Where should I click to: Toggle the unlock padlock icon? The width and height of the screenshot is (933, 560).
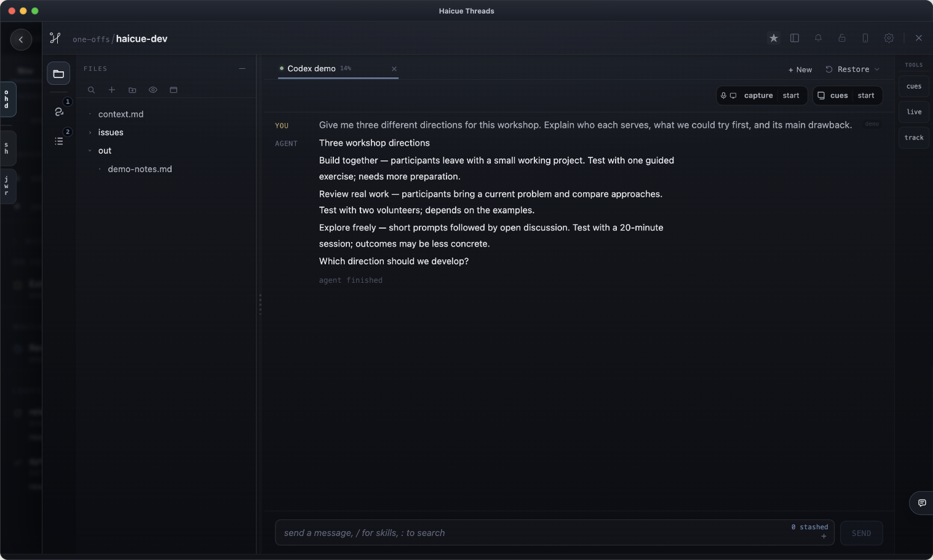[x=841, y=38]
